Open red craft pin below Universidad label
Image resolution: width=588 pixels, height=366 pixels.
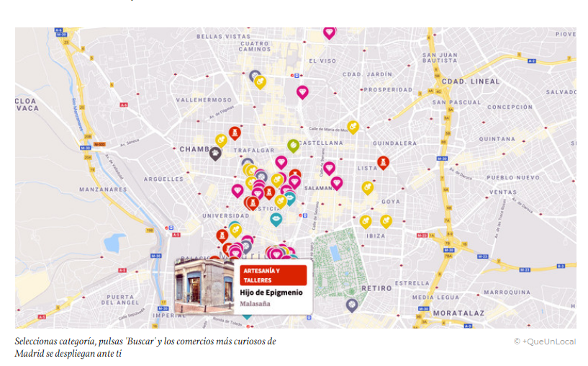point(222,236)
